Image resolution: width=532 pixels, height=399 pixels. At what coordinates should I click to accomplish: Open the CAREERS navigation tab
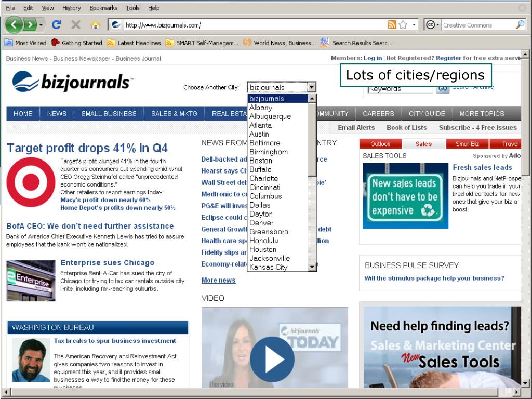click(x=378, y=114)
